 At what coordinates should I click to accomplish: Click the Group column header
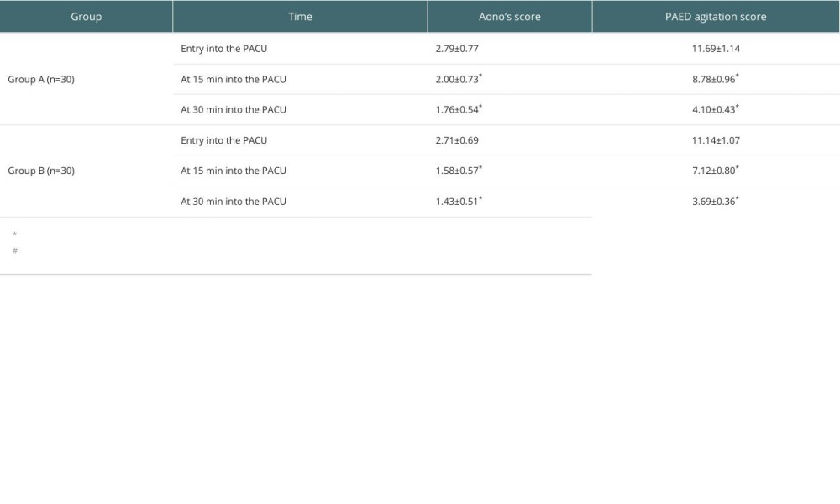(87, 17)
